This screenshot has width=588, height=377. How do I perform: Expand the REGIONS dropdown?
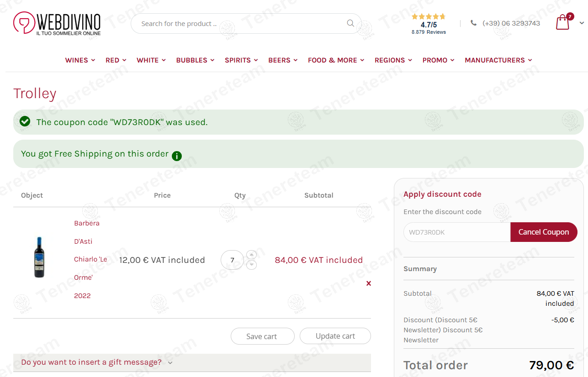[x=393, y=60]
